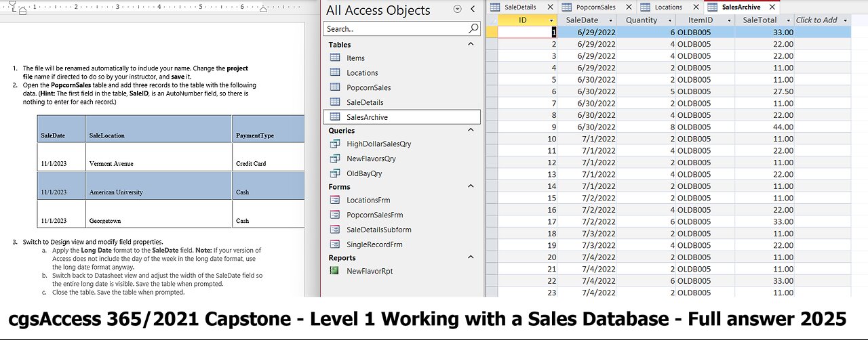Click the search magnifier icon in navigation pane
The image size is (868, 340).
coord(474,28)
